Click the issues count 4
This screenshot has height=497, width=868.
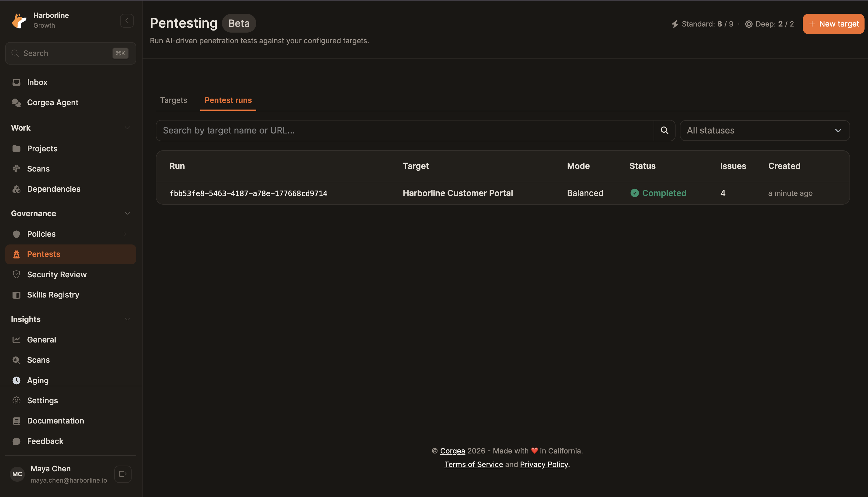click(723, 193)
